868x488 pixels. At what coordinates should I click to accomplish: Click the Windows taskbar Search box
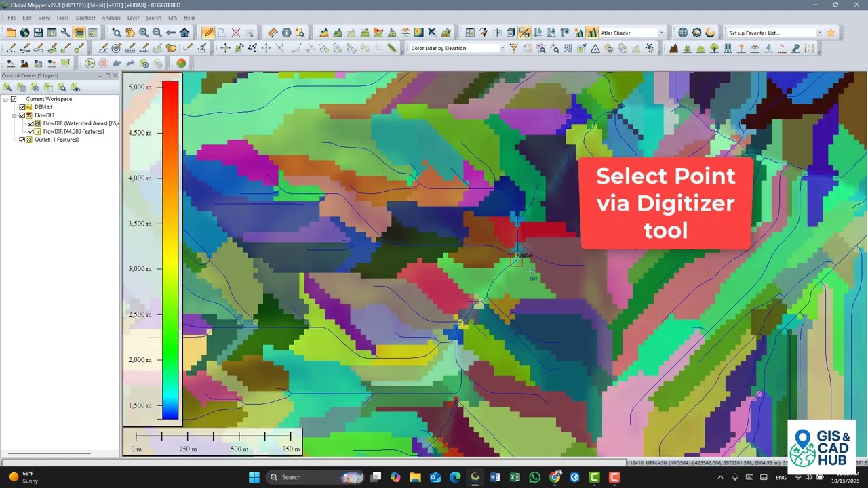point(315,477)
